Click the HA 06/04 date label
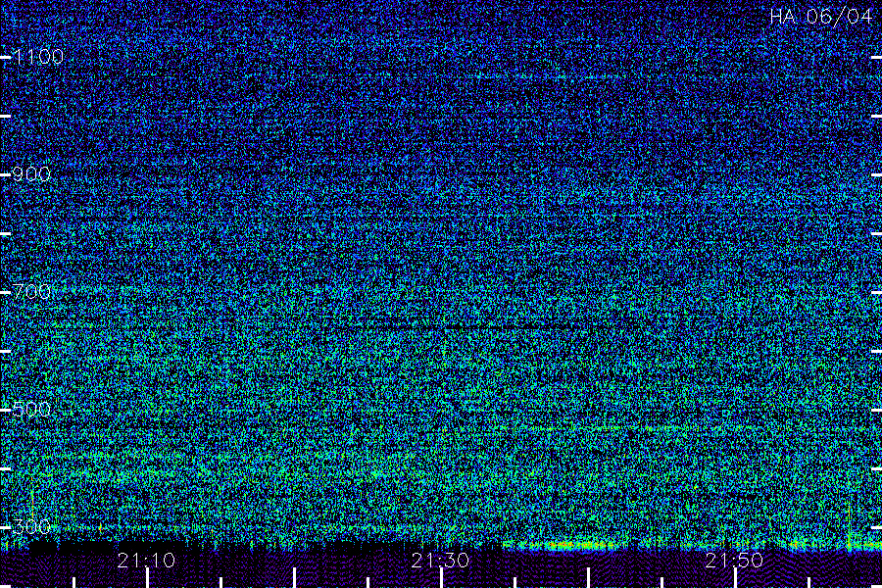882x588 pixels. point(820,17)
